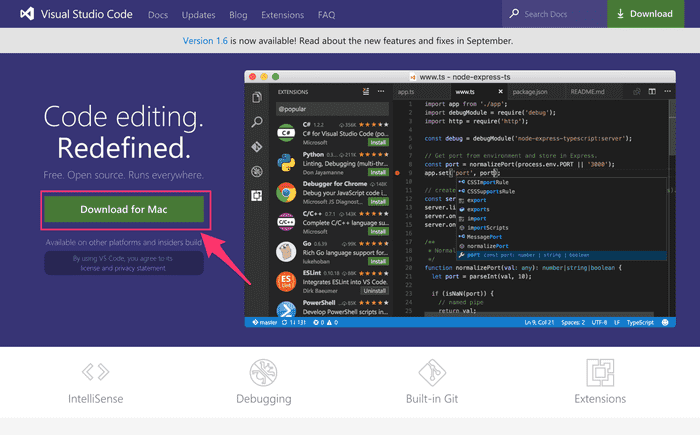Open the Blog navigation link
The image size is (700, 435).
point(236,15)
